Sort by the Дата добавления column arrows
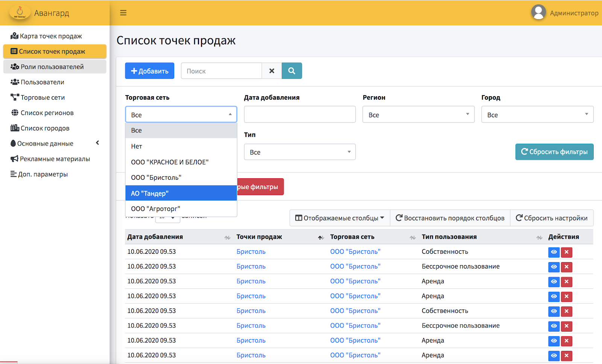Image resolution: width=602 pixels, height=364 pixels. coord(227,237)
